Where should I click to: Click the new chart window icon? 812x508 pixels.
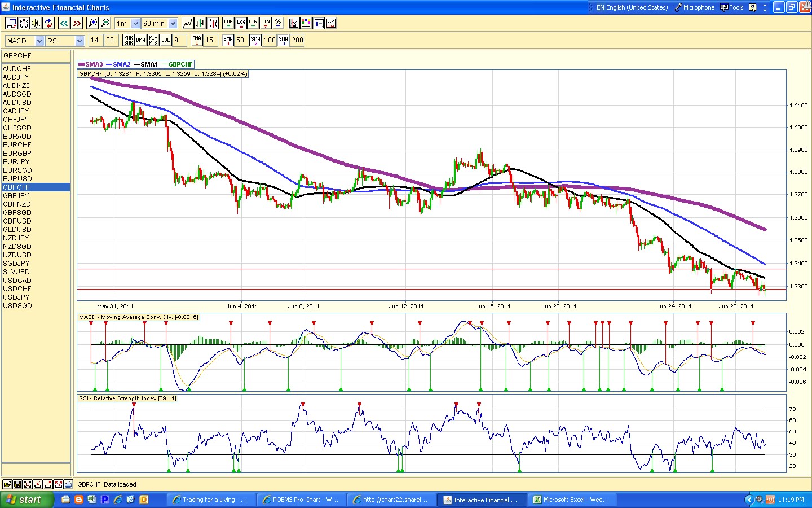pos(11,23)
